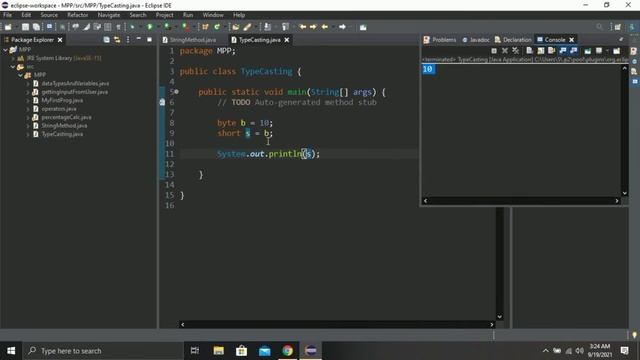Select MyFirstProg.java in Package Explorer

62,100
